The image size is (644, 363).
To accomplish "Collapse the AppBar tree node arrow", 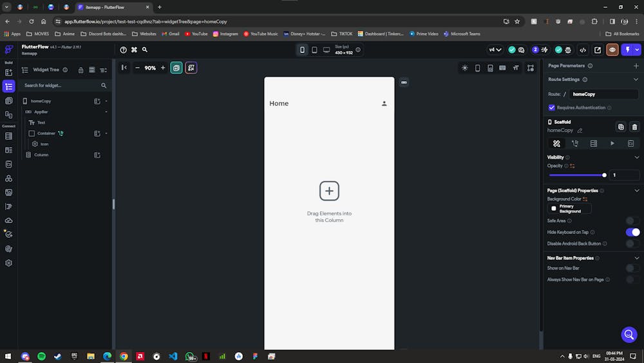I will coord(106,112).
